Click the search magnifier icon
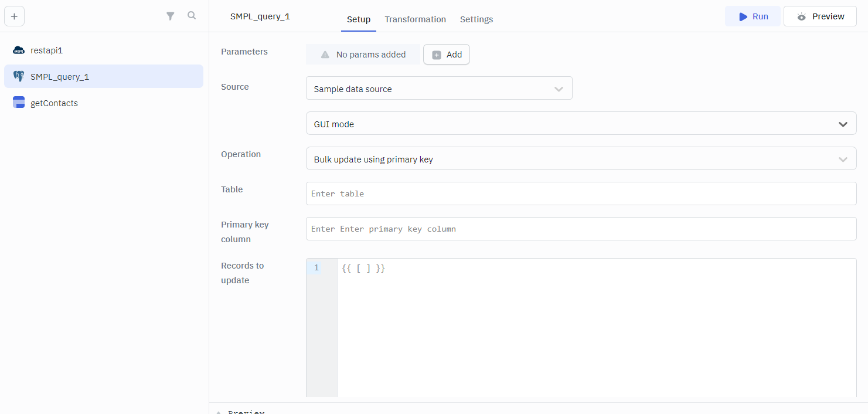 tap(192, 16)
